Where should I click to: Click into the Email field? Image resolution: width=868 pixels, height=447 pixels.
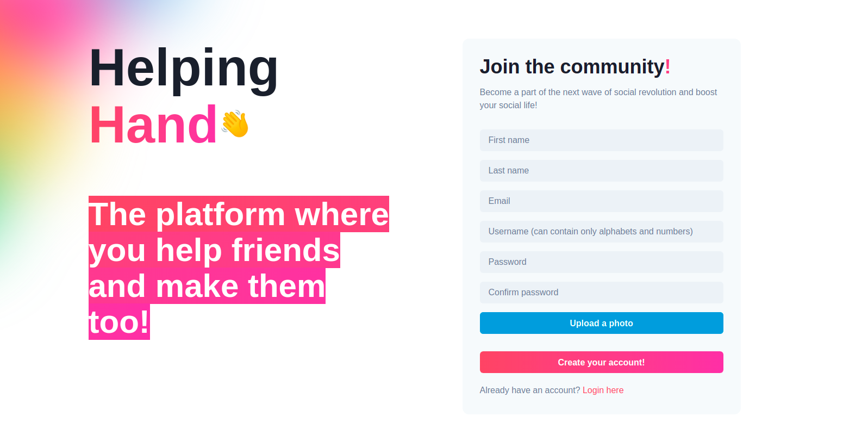(x=601, y=201)
